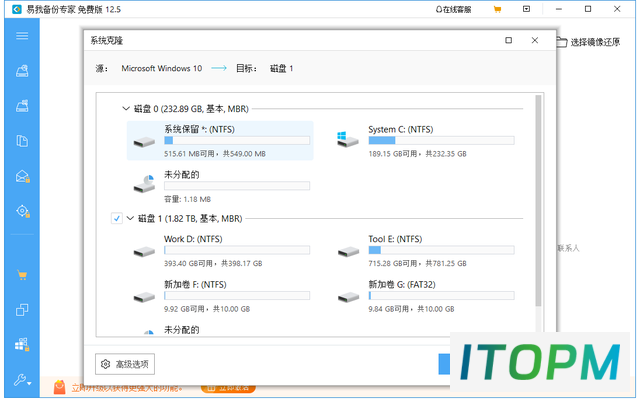The image size is (640, 402).
Task: Click the unallocated pie-chart drive icon
Action: [x=144, y=184]
